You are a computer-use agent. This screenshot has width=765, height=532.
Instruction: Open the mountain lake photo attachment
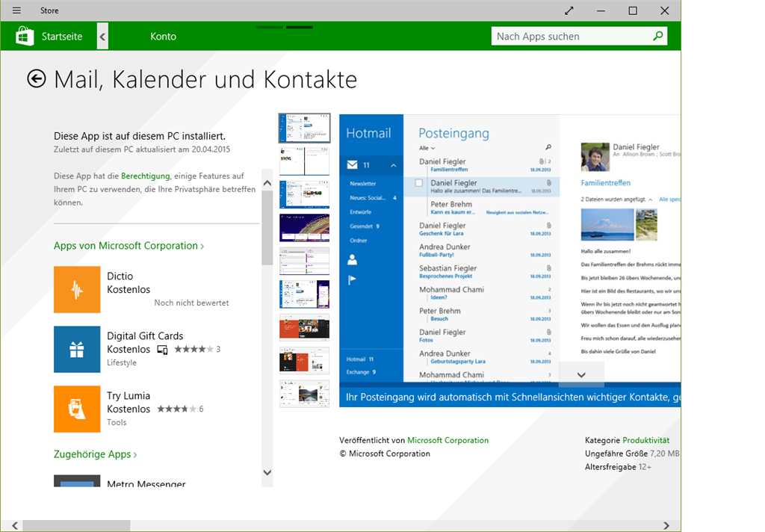coord(607,224)
